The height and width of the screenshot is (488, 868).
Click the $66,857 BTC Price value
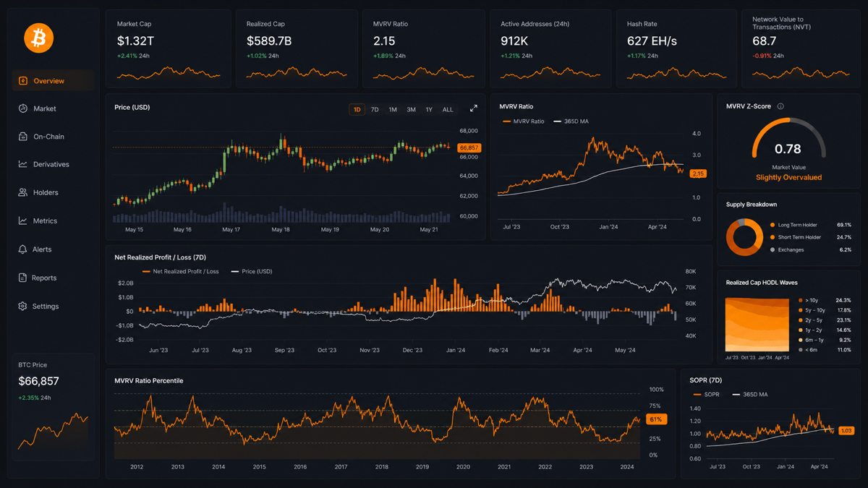coord(39,381)
